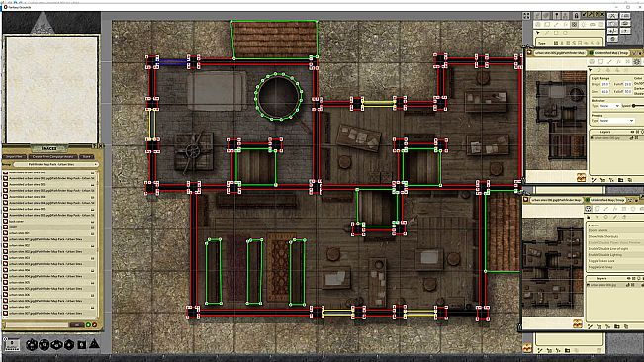
Task: Open 'urban sites 007' image record
Action: click(x=49, y=307)
